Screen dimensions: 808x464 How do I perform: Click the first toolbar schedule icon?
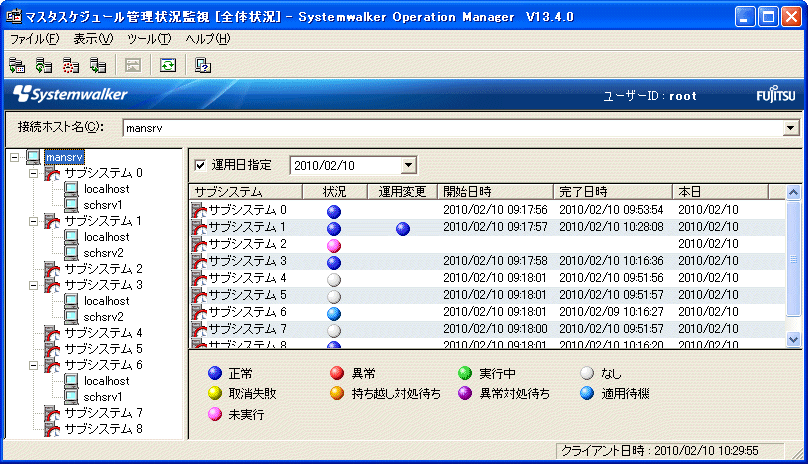[x=17, y=65]
